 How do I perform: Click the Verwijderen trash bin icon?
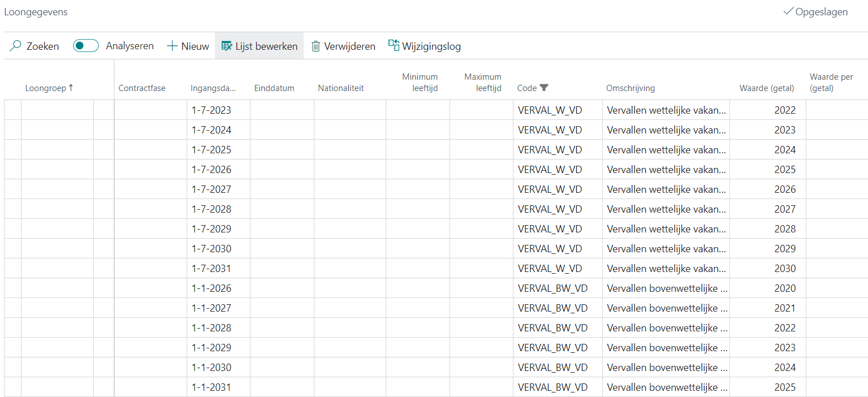(x=316, y=46)
